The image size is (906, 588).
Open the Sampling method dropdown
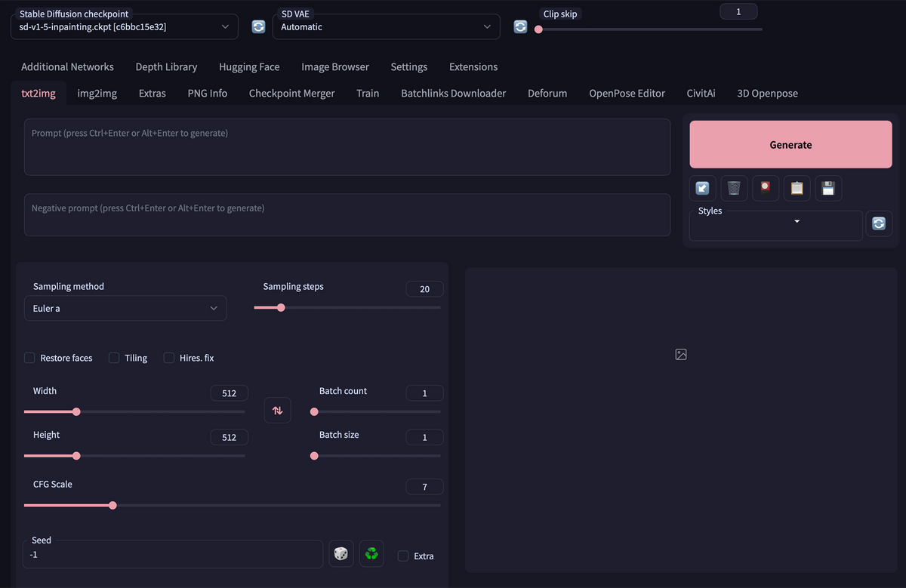coord(125,308)
